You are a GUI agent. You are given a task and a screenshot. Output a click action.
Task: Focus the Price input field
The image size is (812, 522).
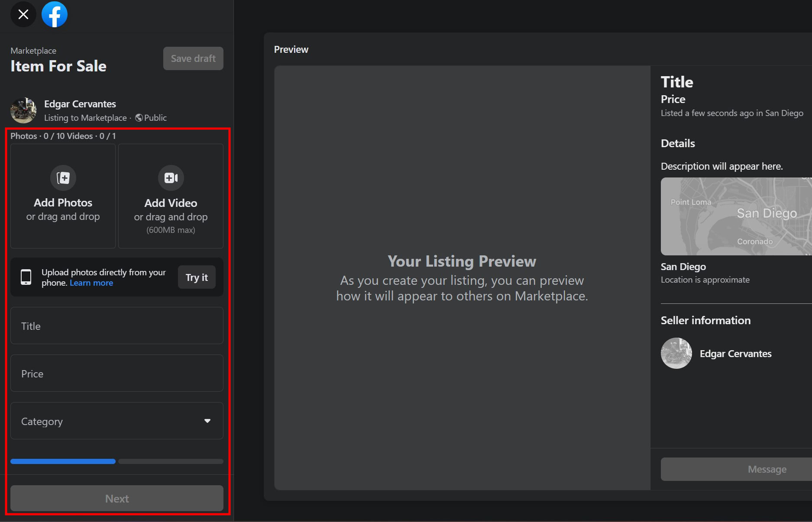point(117,374)
